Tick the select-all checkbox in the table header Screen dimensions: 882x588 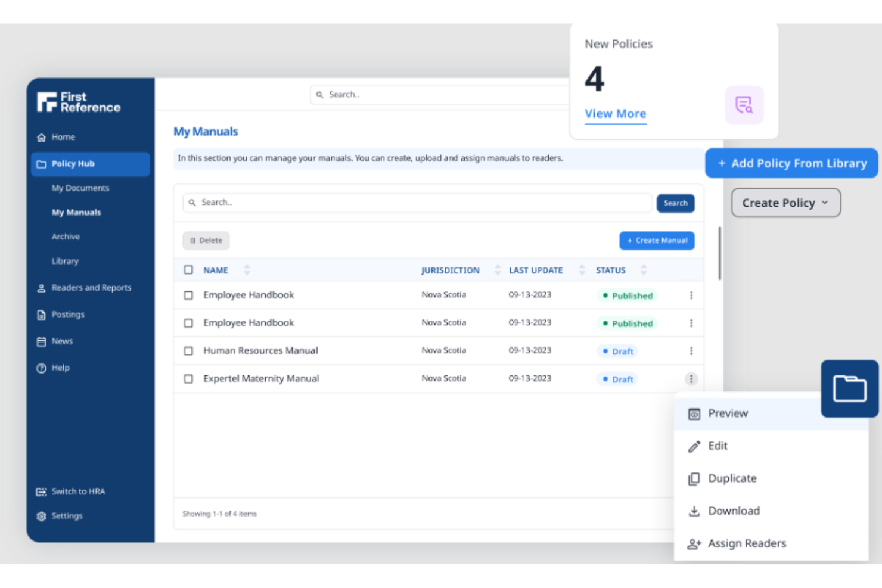pyautogui.click(x=188, y=269)
